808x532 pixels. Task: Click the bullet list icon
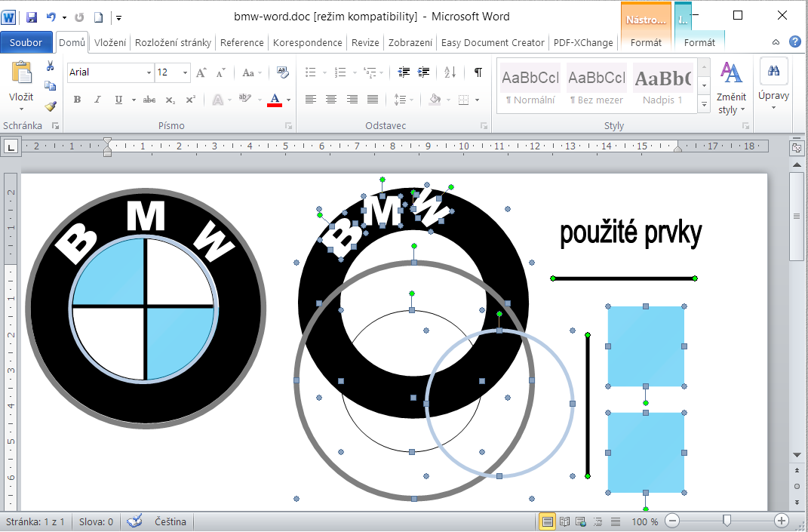(310, 72)
